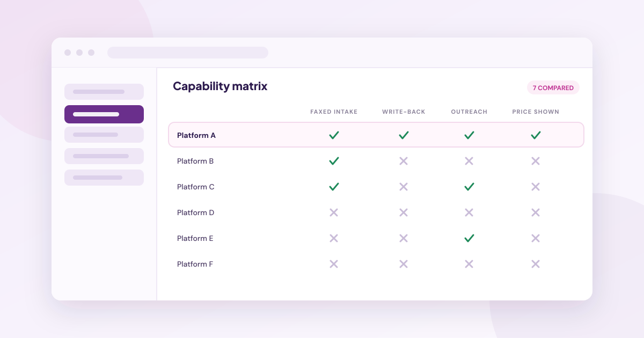The image size is (644, 338).
Task: Click Platform E Faxed Intake cross icon
Action: [x=334, y=238]
